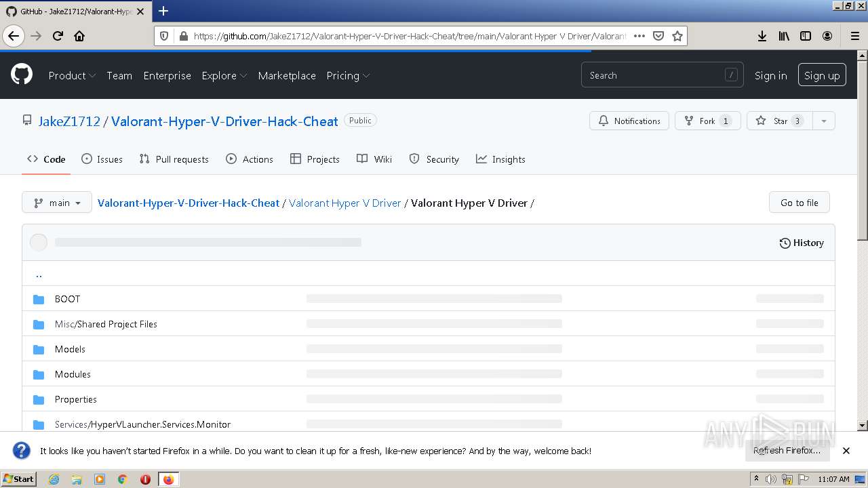Click Refresh Firefox button in notification

pyautogui.click(x=787, y=451)
